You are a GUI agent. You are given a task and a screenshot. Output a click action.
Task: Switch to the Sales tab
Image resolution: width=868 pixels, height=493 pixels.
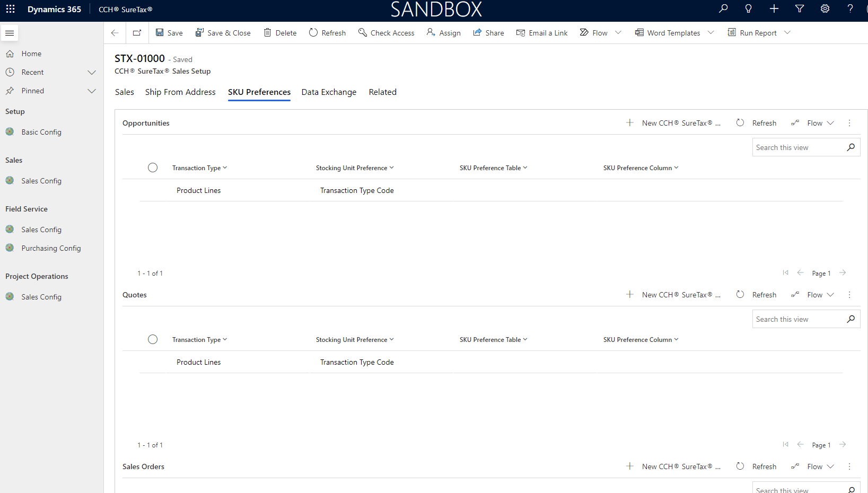[x=125, y=92]
